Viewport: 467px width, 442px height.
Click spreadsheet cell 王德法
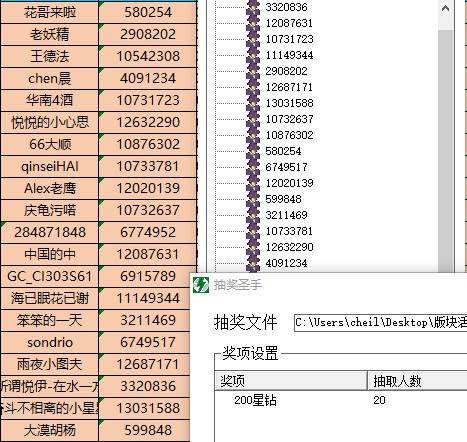click(x=50, y=56)
